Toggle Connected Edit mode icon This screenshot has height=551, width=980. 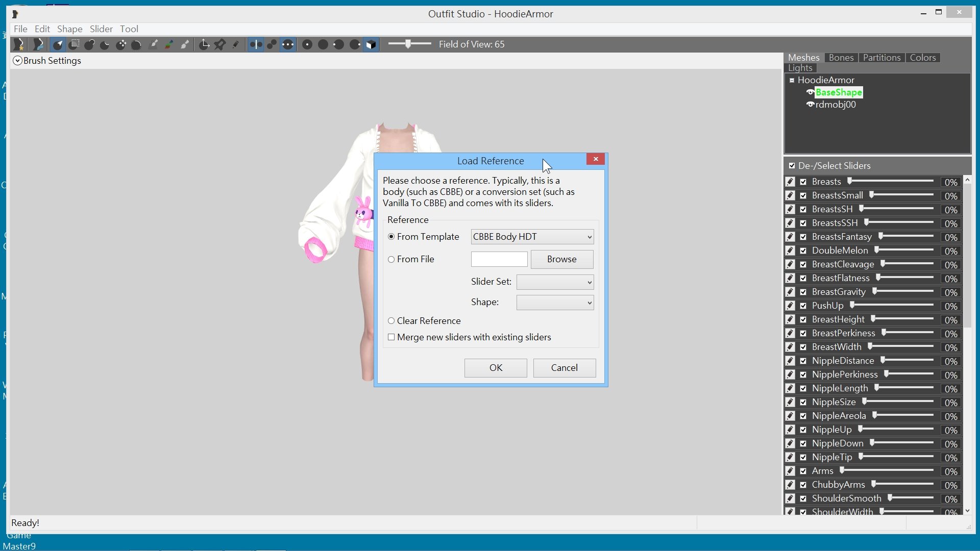point(272,45)
